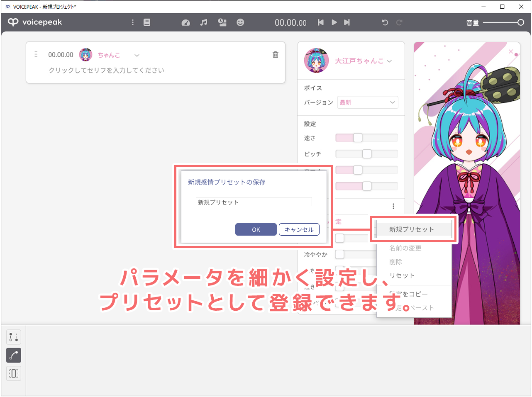Select the bracket range tool in the bottom-left panel
Image resolution: width=532 pixels, height=397 pixels.
(x=14, y=373)
